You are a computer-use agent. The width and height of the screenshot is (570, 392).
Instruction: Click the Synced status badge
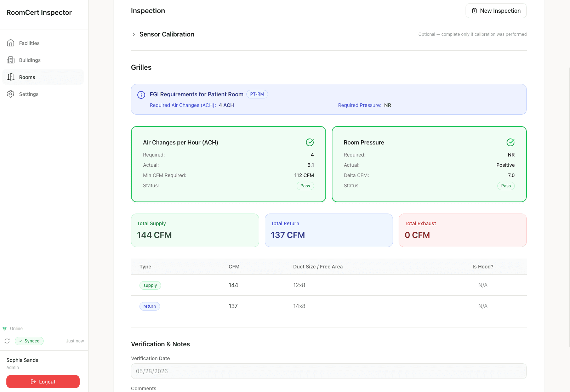pos(29,341)
